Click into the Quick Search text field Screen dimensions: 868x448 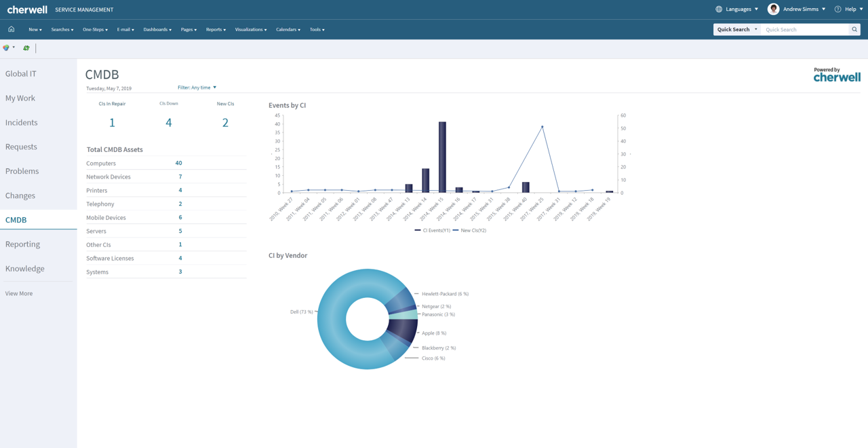coord(805,30)
